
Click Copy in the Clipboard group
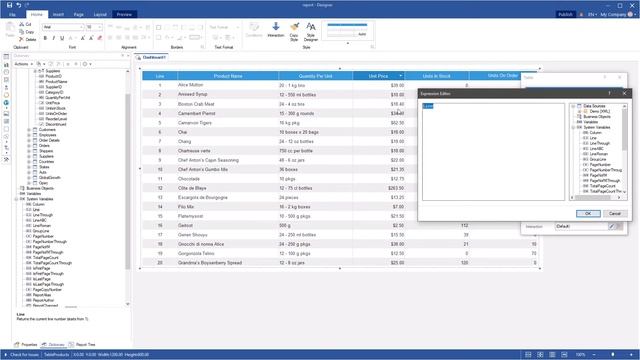(27, 32)
